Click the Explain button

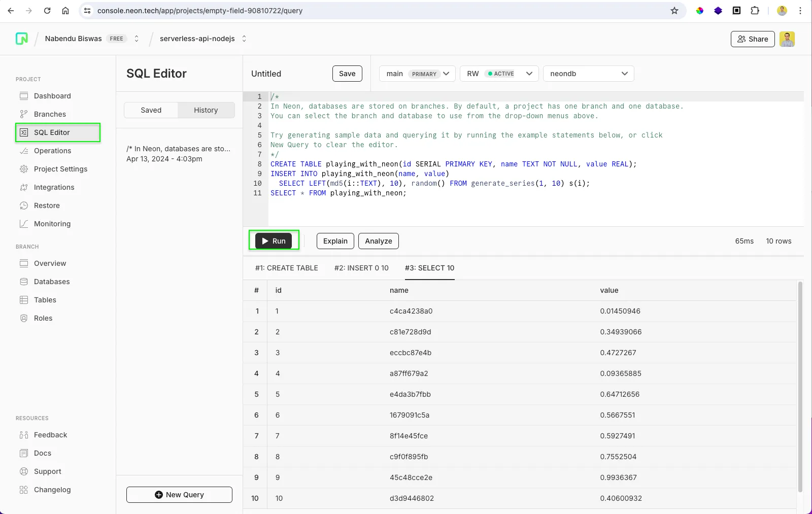point(335,241)
